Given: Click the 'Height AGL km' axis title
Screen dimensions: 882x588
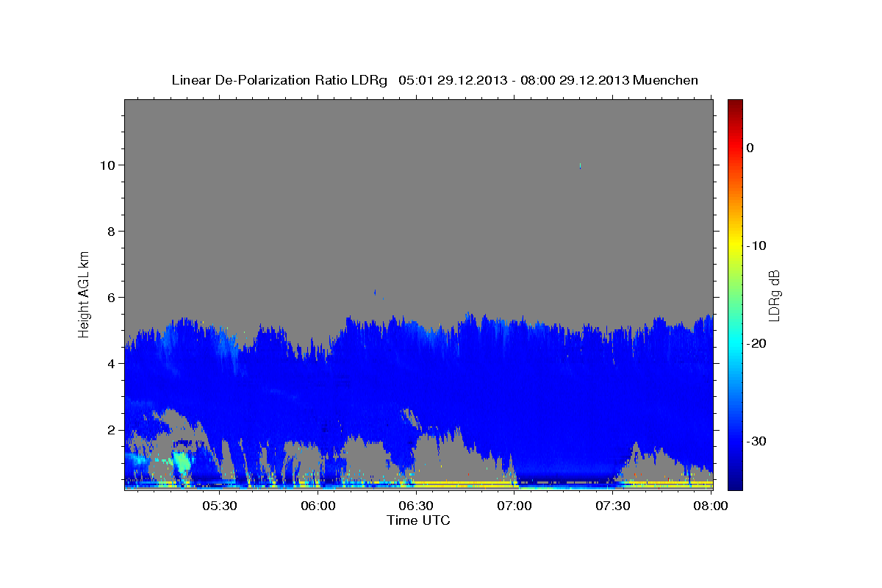Looking at the screenshot, I should (85, 293).
